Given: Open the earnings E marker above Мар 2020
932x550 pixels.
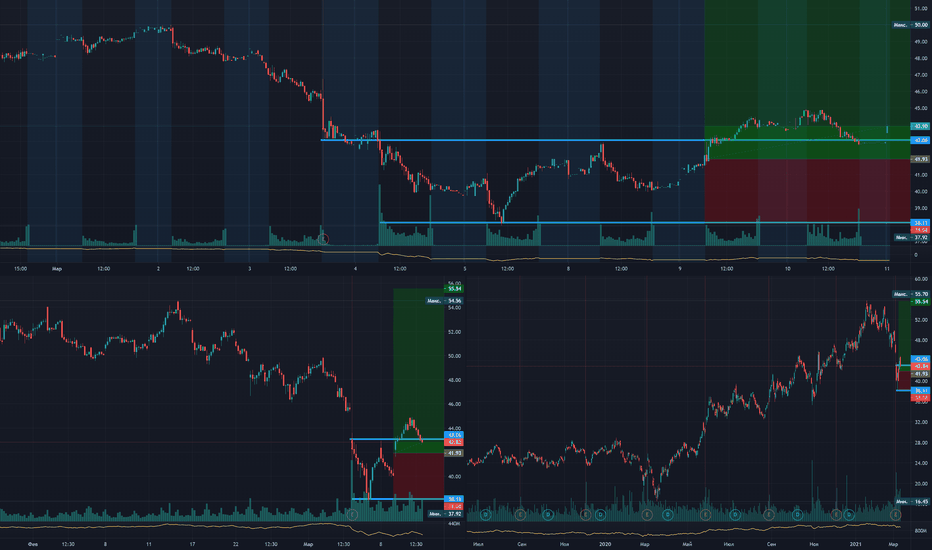Looking at the screenshot, I should coord(646,514).
